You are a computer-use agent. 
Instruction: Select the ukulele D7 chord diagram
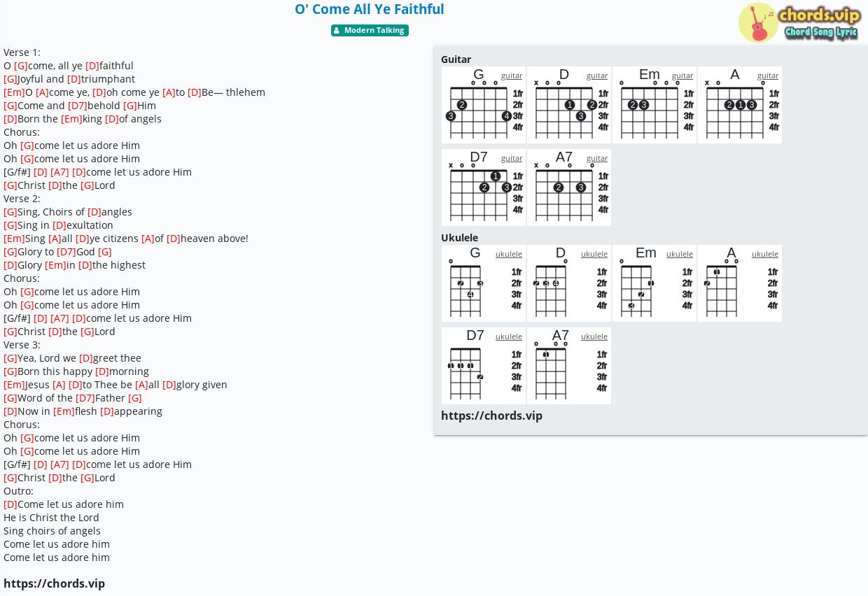[x=484, y=366]
